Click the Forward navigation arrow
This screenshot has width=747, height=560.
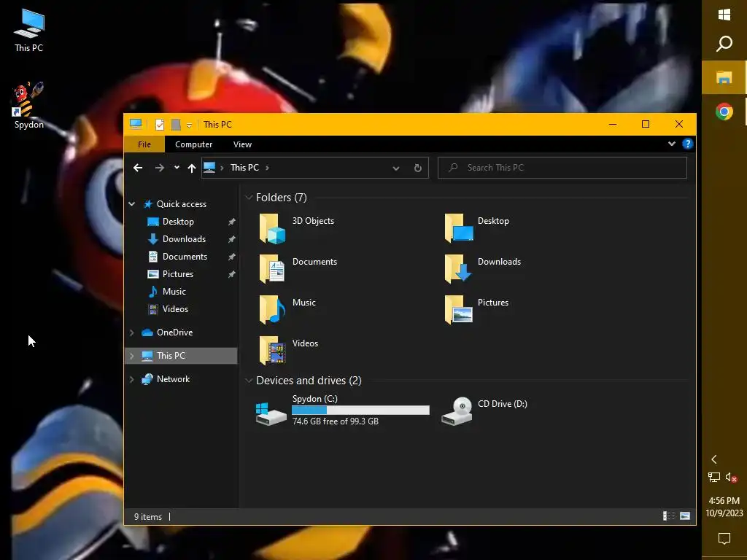coord(160,168)
